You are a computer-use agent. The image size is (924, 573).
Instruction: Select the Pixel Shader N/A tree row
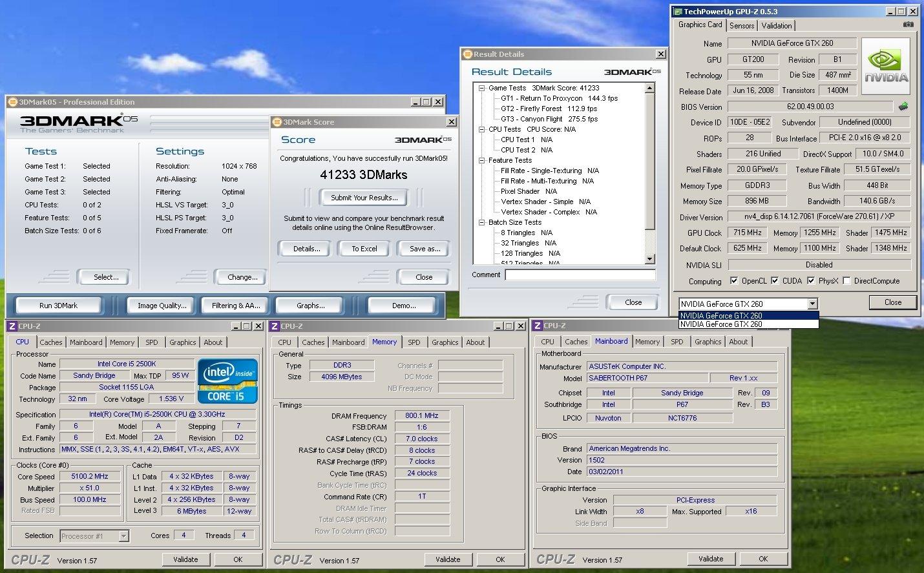(x=529, y=191)
